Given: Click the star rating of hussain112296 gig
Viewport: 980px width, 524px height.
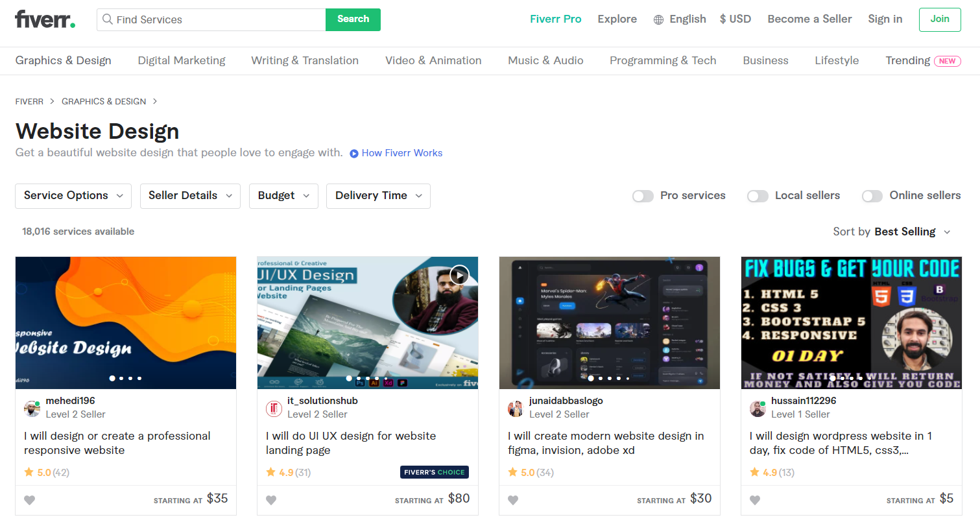Looking at the screenshot, I should (772, 473).
